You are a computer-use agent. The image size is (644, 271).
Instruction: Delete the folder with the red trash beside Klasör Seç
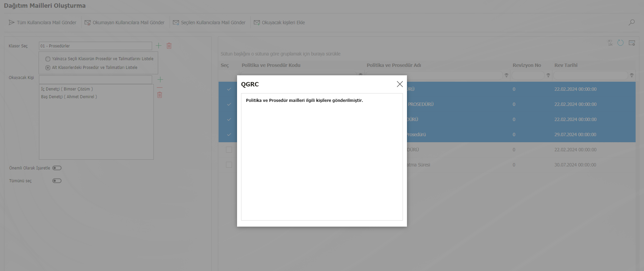[x=169, y=46]
